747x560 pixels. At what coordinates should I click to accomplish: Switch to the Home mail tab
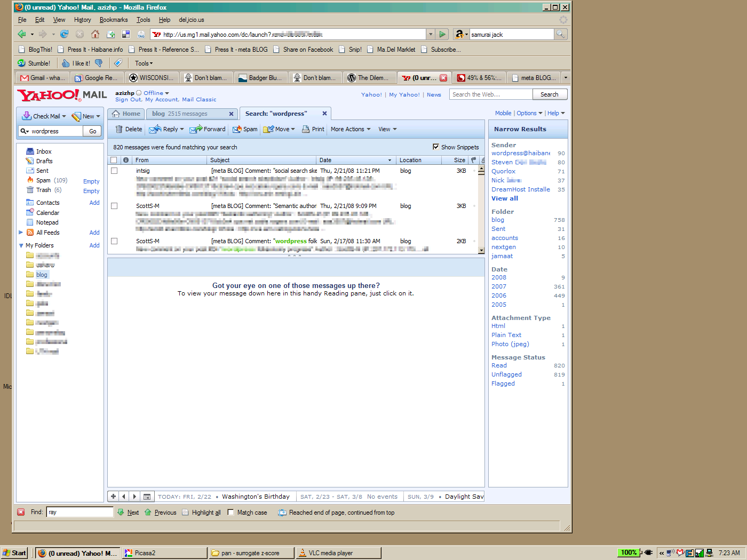126,114
